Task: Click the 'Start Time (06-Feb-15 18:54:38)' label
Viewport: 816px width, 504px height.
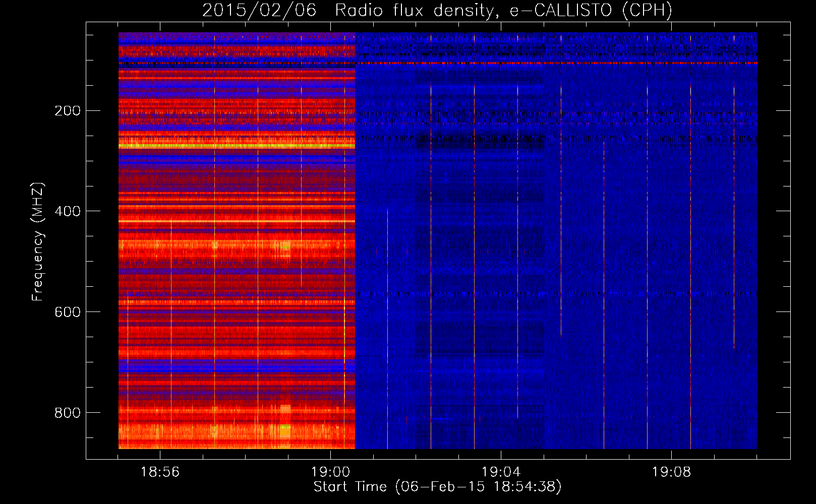Action: 437,487
